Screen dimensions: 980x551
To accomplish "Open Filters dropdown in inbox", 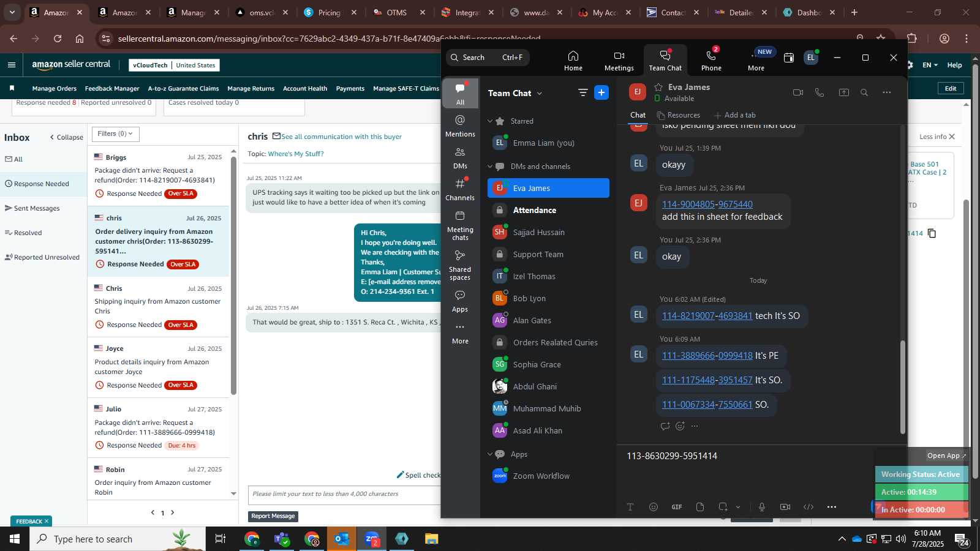I will coord(116,133).
